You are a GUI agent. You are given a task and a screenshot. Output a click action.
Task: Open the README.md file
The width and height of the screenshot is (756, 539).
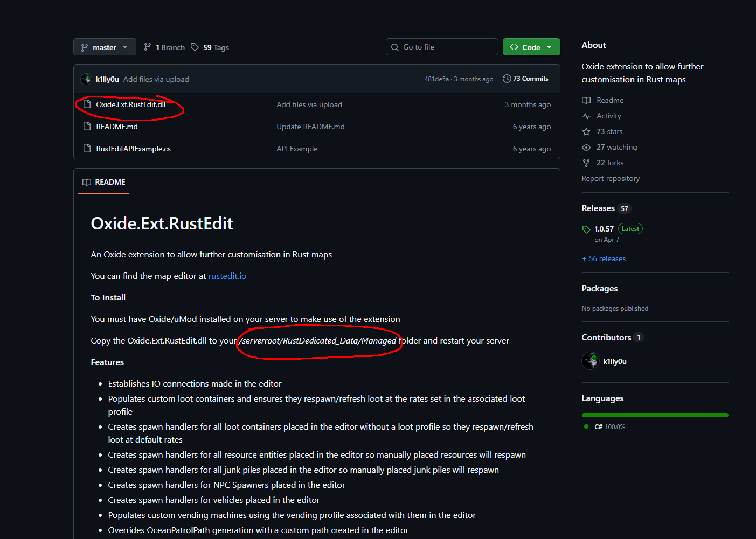click(x=117, y=127)
